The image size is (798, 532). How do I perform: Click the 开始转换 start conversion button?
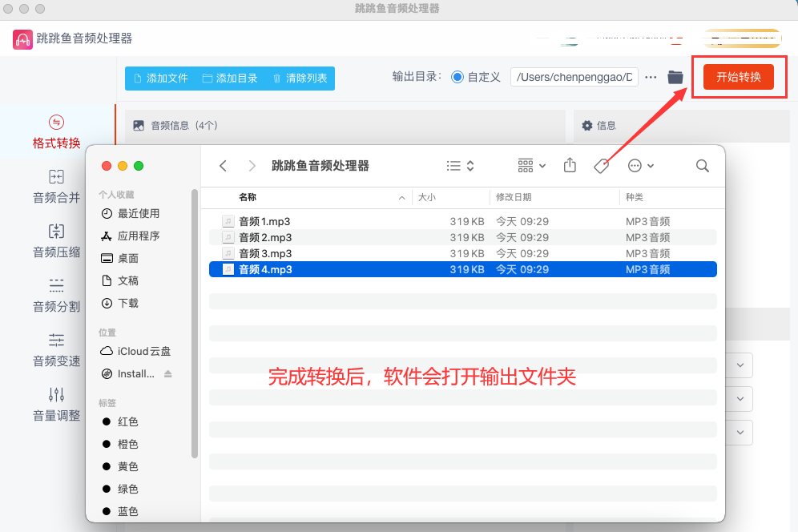pos(738,77)
